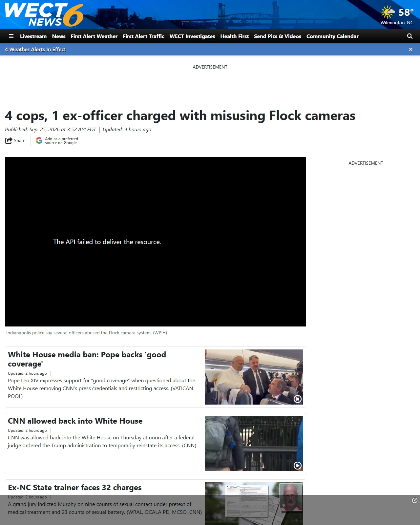
Task: Open CNN allowed back into White House headline
Action: point(75,421)
